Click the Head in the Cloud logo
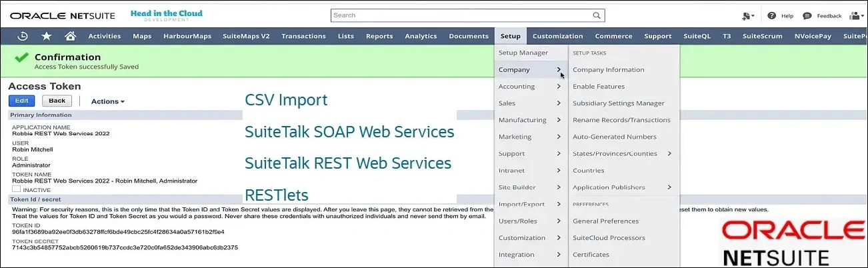 point(167,15)
